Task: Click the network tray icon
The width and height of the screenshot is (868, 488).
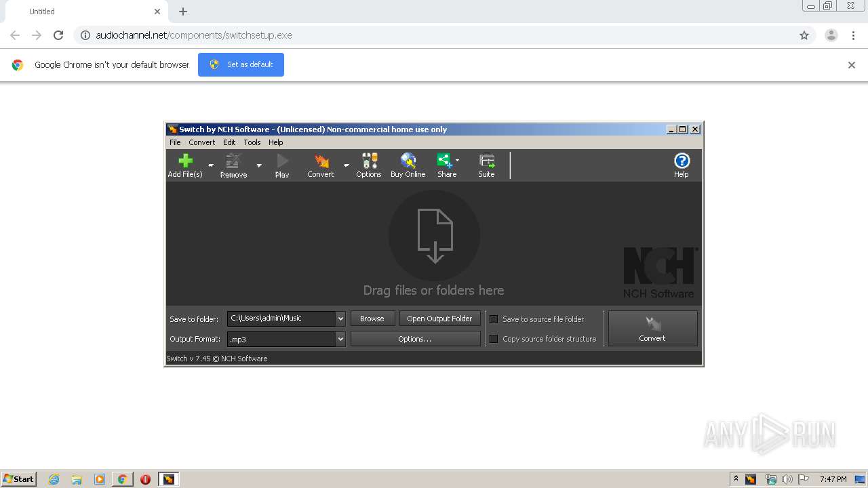Action: pyautogui.click(x=770, y=479)
